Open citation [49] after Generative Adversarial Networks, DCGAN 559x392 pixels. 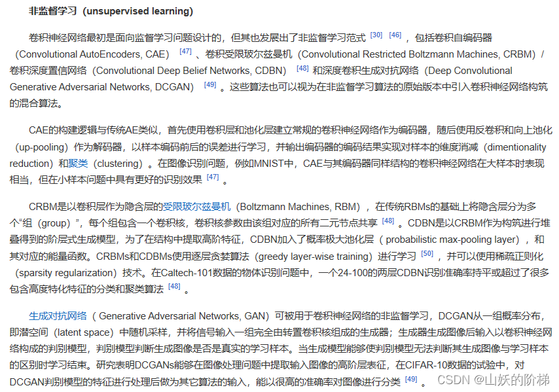coord(210,84)
